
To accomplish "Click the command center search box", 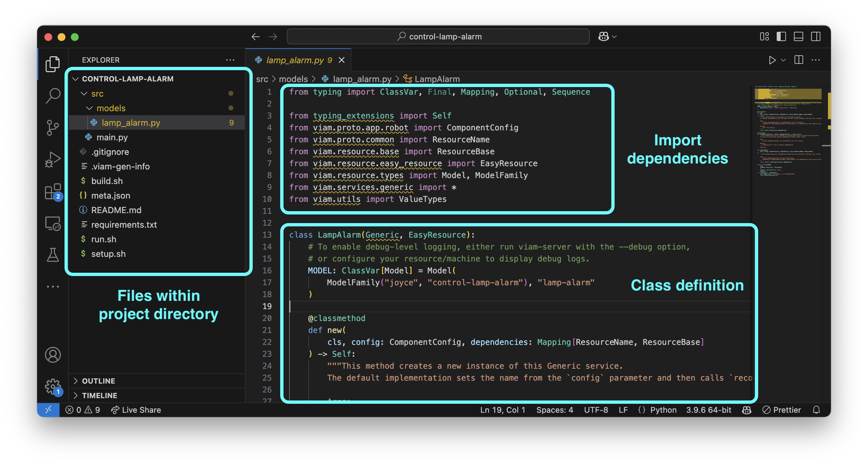I will pos(438,36).
